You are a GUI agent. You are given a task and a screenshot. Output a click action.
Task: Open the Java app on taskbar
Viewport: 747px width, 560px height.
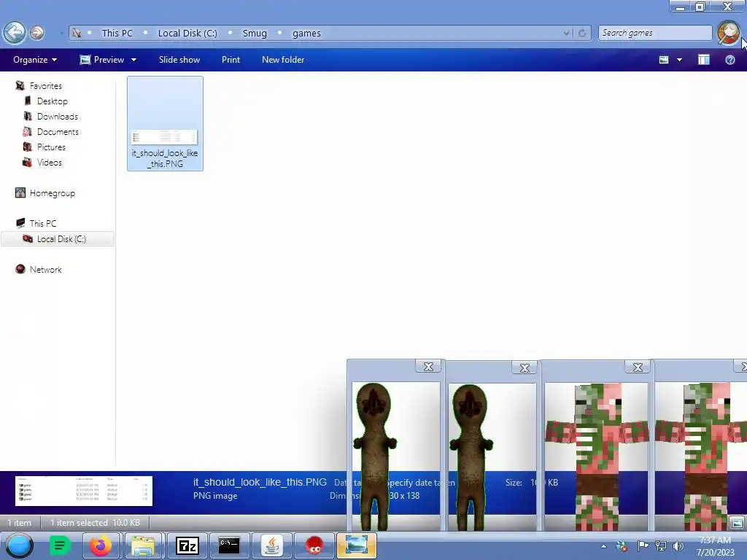[x=271, y=545]
